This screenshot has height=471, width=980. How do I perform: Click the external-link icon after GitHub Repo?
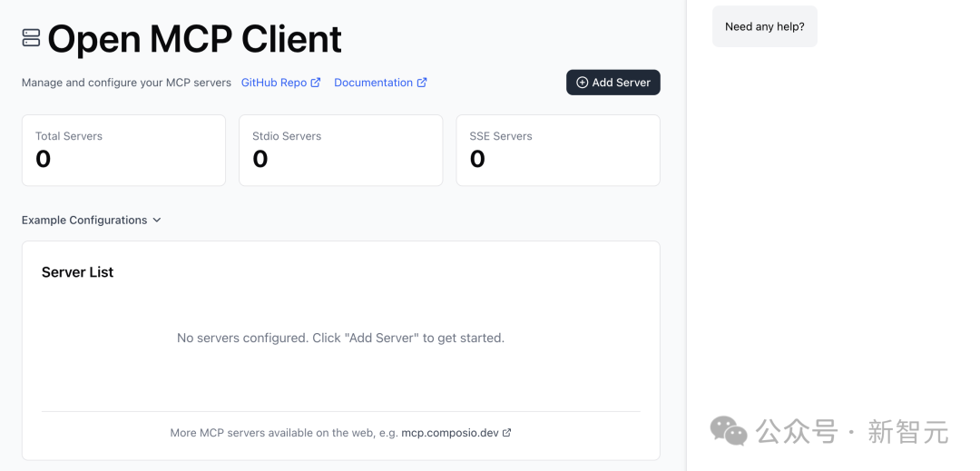(316, 83)
